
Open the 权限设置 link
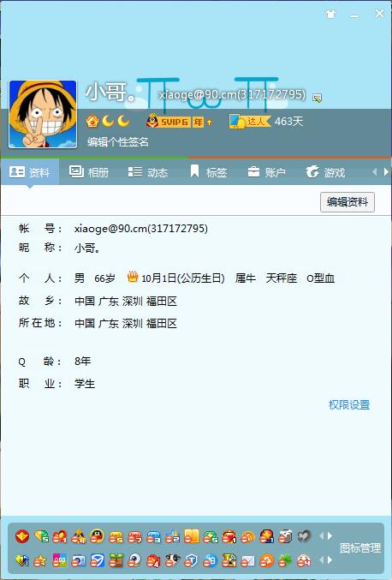click(x=349, y=404)
